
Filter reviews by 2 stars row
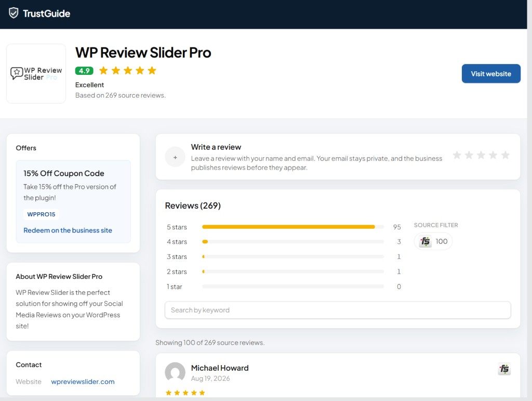(x=284, y=271)
